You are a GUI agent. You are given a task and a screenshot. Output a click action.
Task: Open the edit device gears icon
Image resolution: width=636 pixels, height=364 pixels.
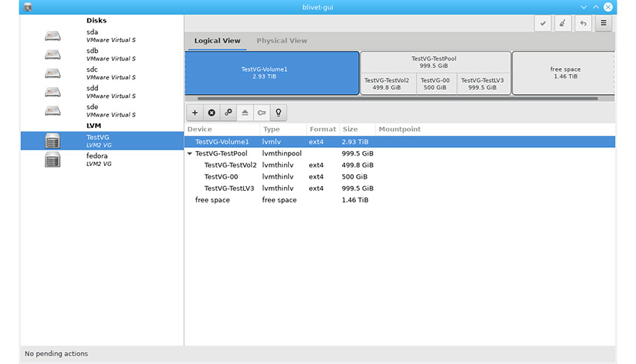click(228, 113)
